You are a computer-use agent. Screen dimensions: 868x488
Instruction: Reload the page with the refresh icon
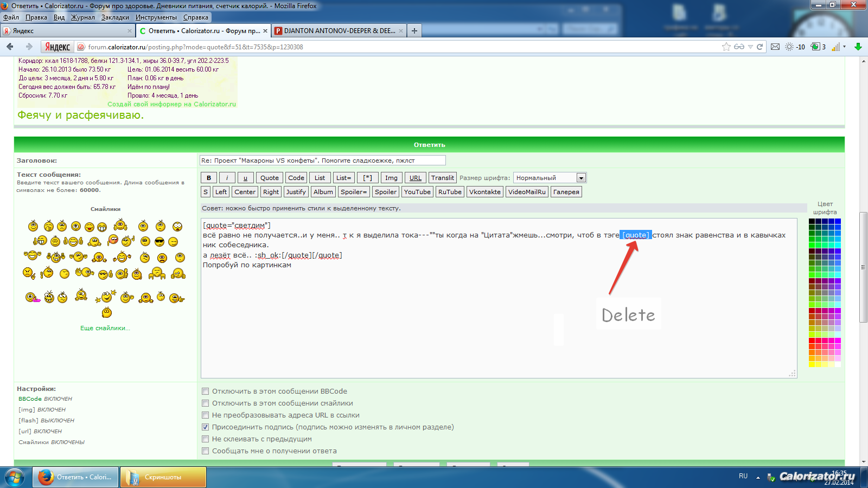[760, 47]
